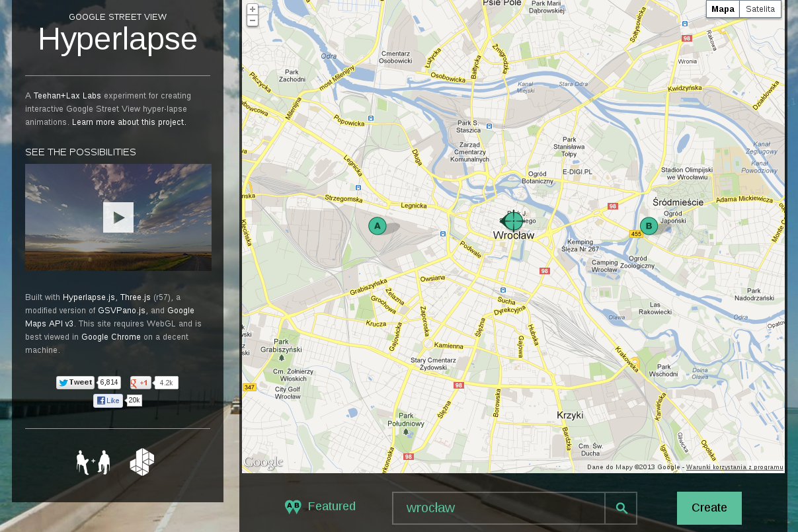This screenshot has height=532, width=798.
Task: Click road 455 shield on map
Action: (x=636, y=234)
